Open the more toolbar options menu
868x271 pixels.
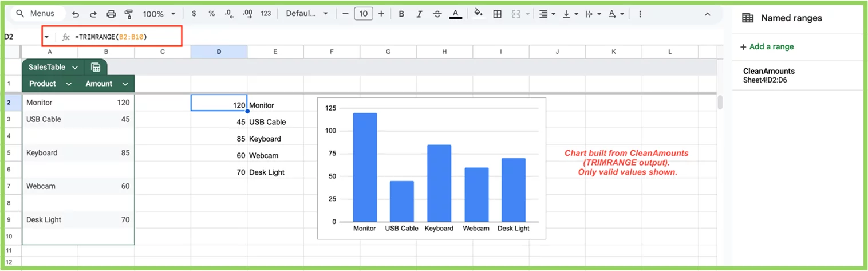640,14
